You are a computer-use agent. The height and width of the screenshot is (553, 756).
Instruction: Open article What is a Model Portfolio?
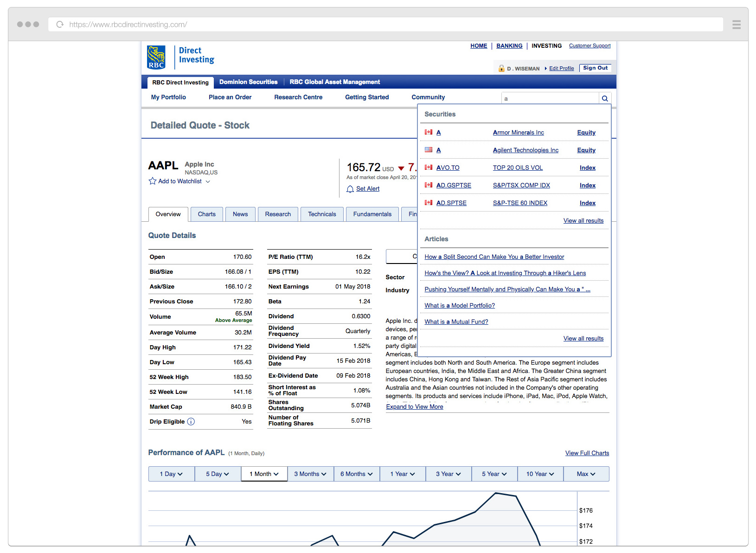pyautogui.click(x=460, y=306)
